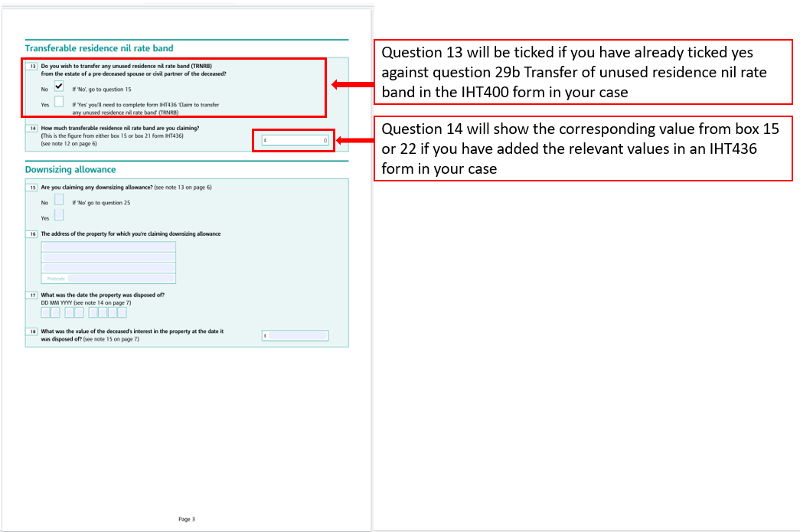Click the question 13 number marker box
800x532 pixels.
[x=33, y=65]
